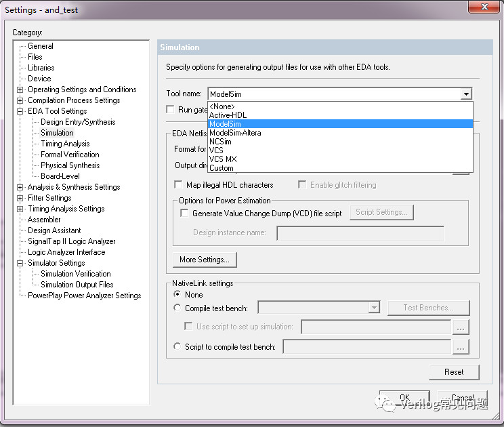Open the Design Assistant category
The height and width of the screenshot is (427, 504).
tap(54, 230)
